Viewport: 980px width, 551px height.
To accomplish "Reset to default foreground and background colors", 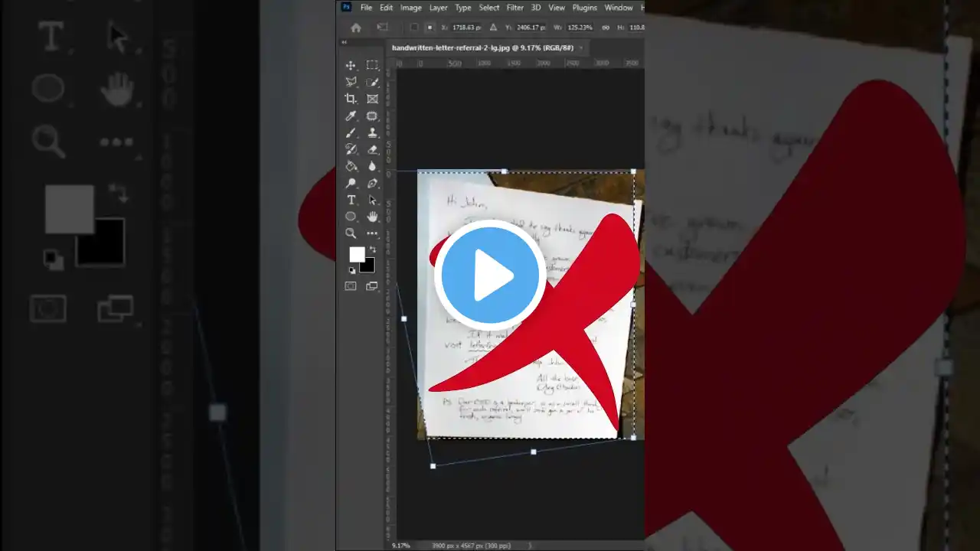I will [352, 270].
